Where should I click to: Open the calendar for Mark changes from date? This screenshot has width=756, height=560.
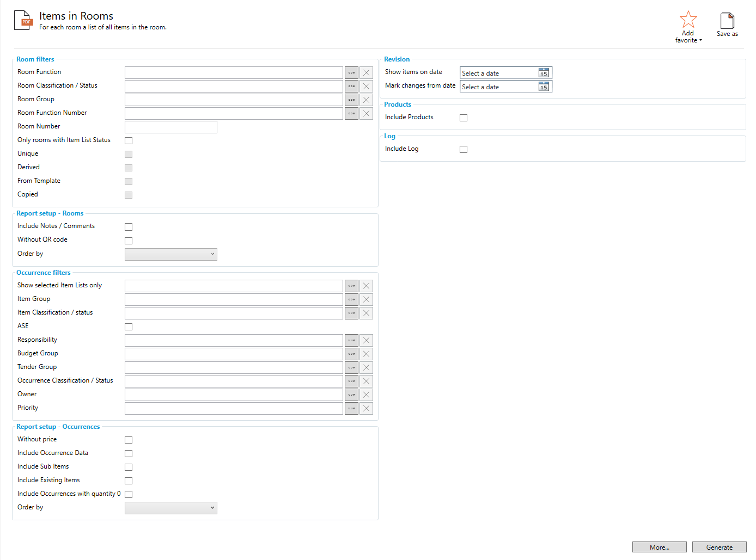(x=543, y=86)
